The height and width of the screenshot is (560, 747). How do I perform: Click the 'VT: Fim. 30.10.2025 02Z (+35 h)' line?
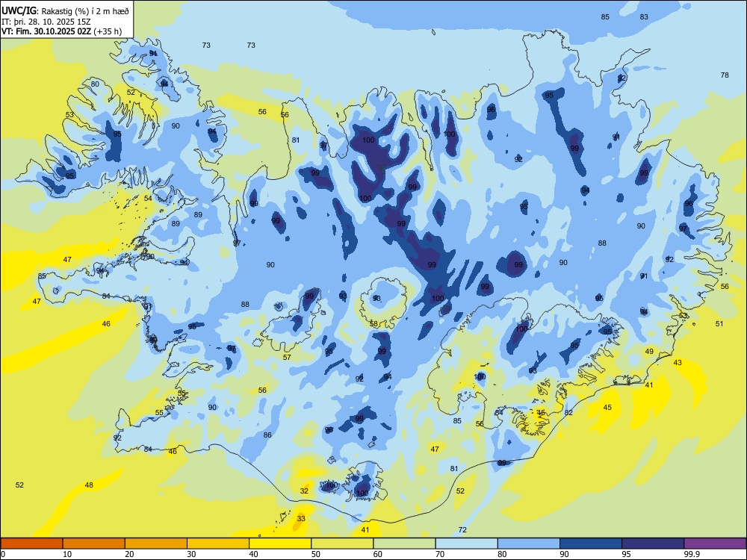[x=61, y=31]
